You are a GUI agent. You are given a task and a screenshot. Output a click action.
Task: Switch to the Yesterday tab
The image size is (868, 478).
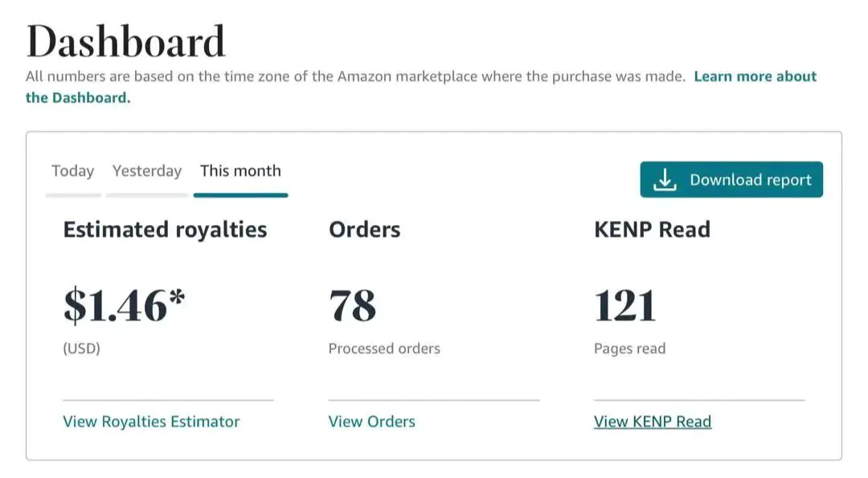147,171
